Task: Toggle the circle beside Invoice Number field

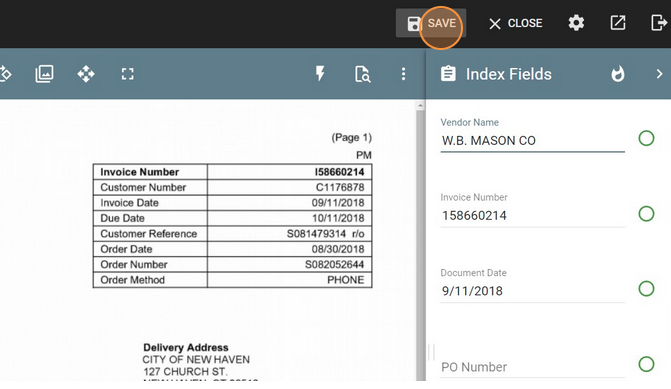Action: coord(646,214)
